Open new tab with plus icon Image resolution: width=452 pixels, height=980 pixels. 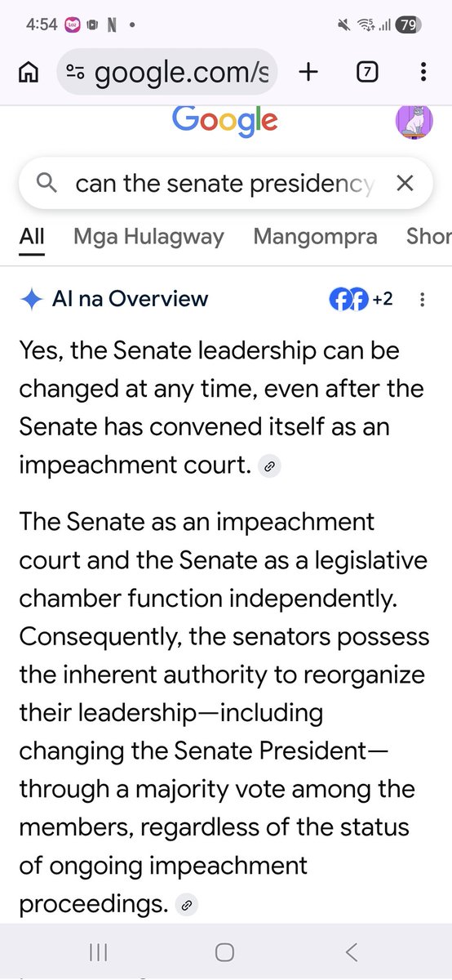coord(308,73)
